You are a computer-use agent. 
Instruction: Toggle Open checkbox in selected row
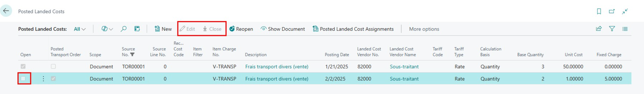pos(23,79)
